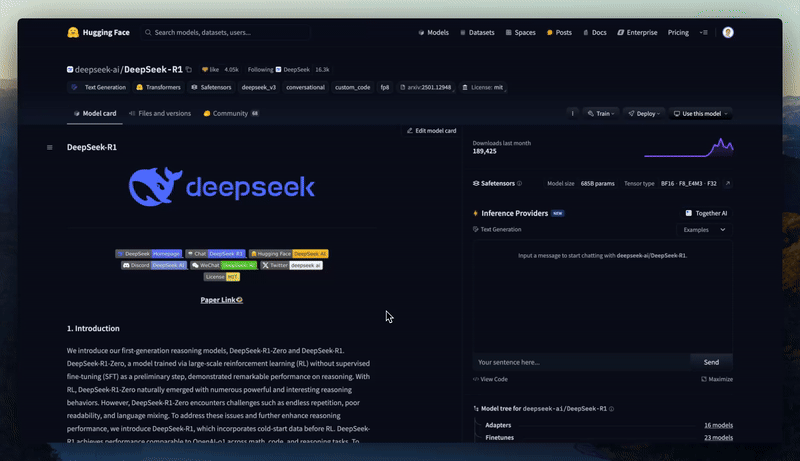
Task: Open the Community tab
Action: click(x=231, y=113)
